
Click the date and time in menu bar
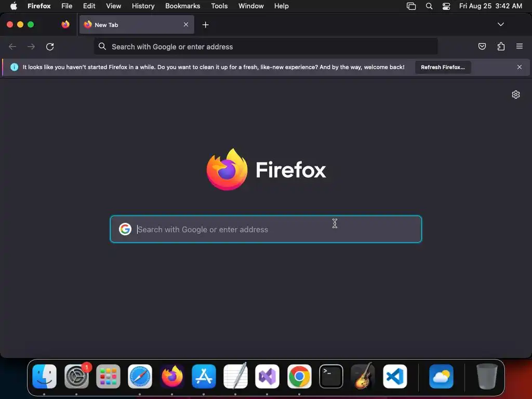pos(490,6)
